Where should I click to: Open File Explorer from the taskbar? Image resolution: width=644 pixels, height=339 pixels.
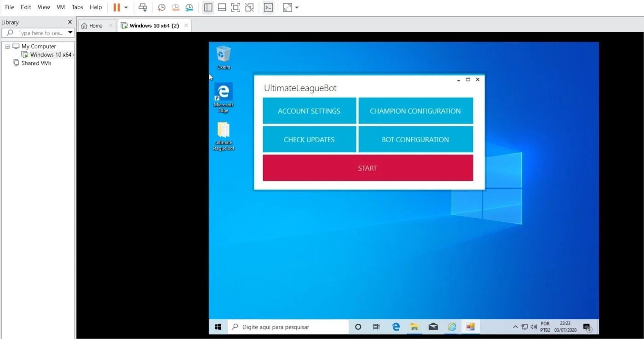pos(414,327)
